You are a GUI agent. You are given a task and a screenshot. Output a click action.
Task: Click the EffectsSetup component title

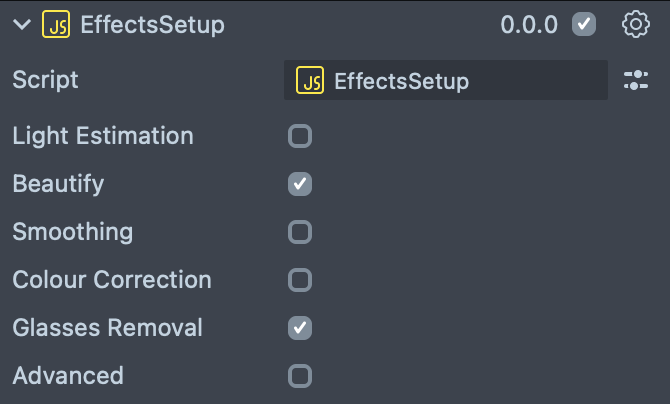click(x=152, y=25)
